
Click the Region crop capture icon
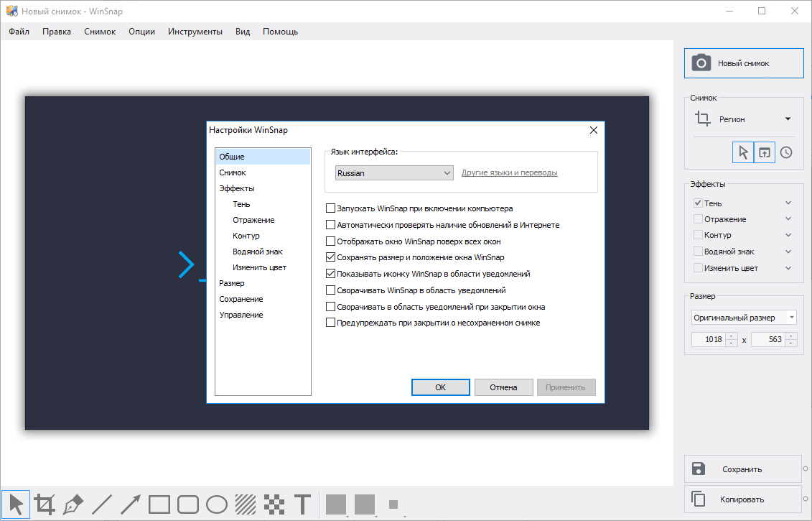click(x=703, y=119)
